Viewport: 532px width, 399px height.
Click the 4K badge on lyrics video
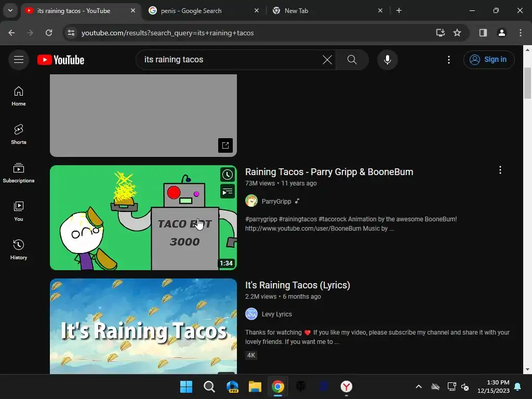251,355
